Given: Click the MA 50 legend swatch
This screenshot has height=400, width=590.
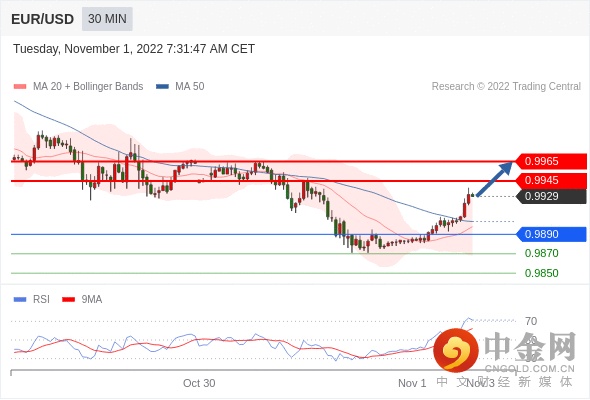Looking at the screenshot, I should pos(162,87).
